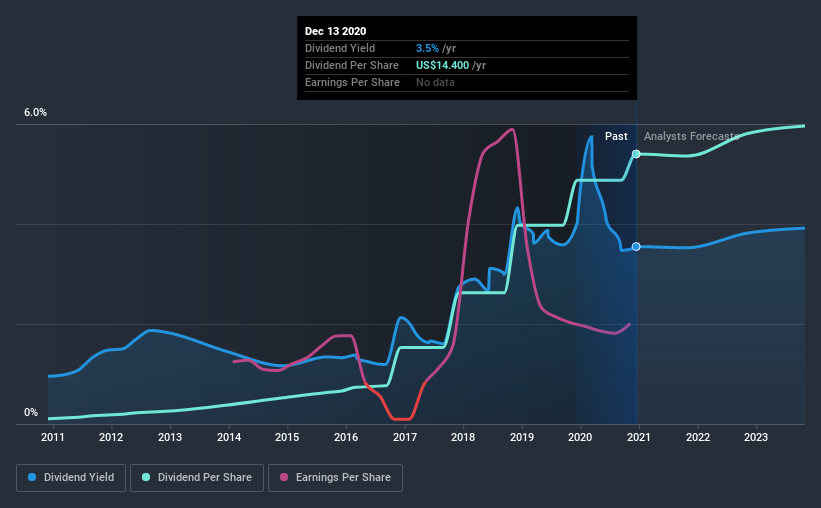821x508 pixels.
Task: Click the 2016 x-axis label
Action: point(346,437)
